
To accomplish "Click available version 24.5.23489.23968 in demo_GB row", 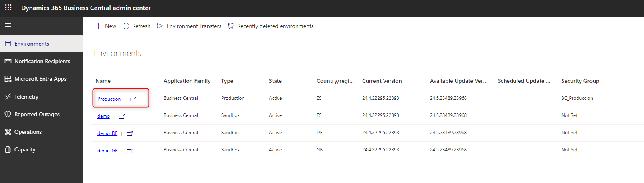I will [448, 150].
